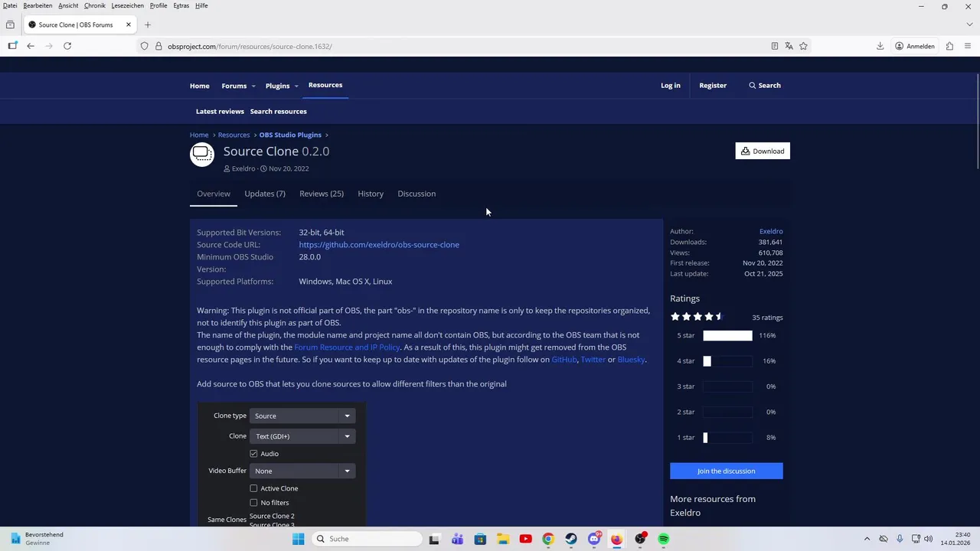Open the GitHub source code URL
980x551 pixels.
(x=379, y=245)
